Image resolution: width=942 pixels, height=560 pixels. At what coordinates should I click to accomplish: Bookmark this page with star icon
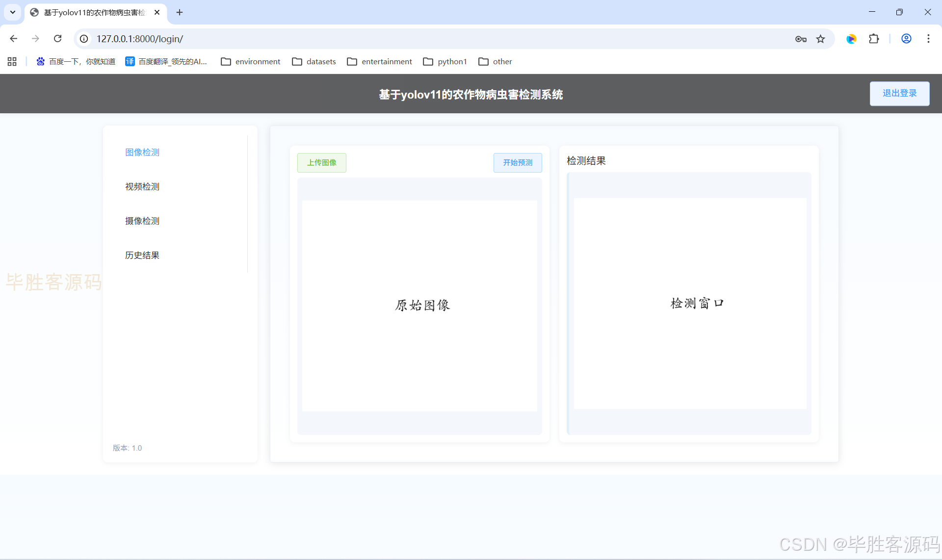[821, 39]
